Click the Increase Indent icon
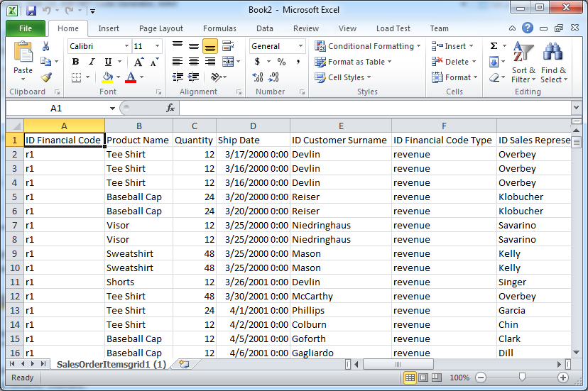This screenshot has height=391, width=588. (193, 77)
